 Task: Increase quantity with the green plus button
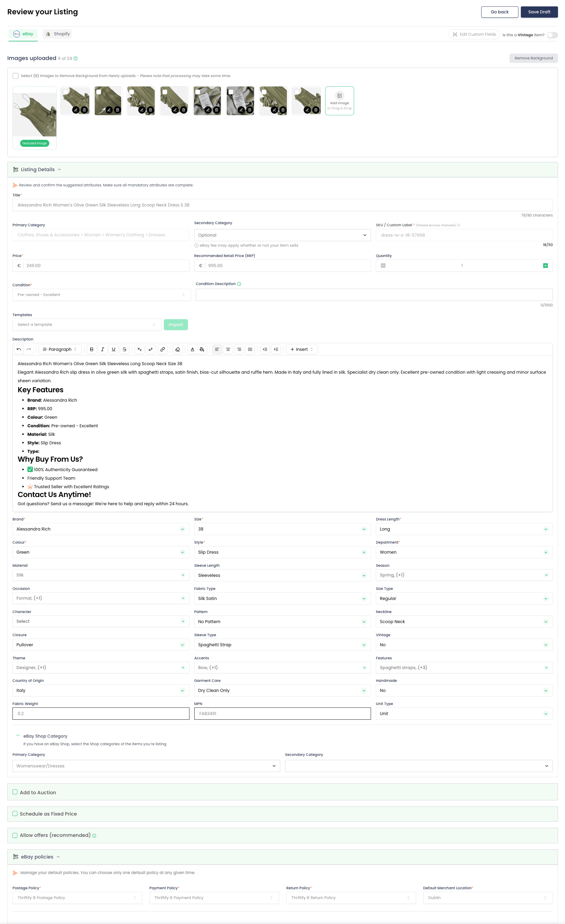[546, 266]
